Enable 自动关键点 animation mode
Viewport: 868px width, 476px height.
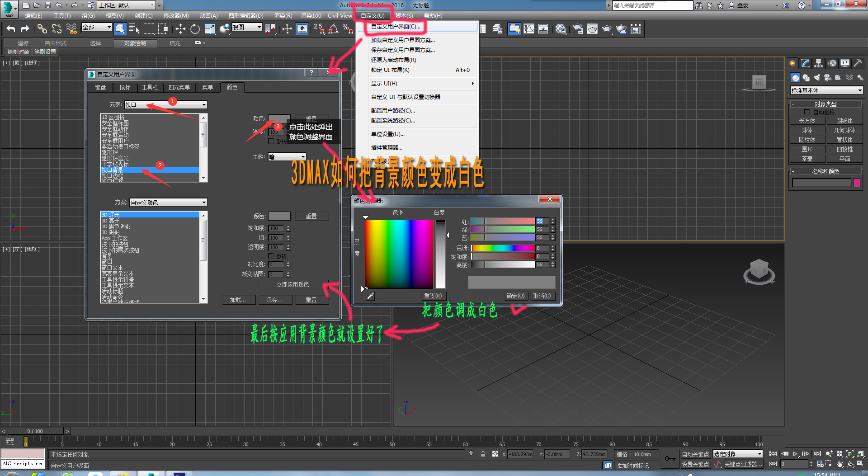click(695, 454)
